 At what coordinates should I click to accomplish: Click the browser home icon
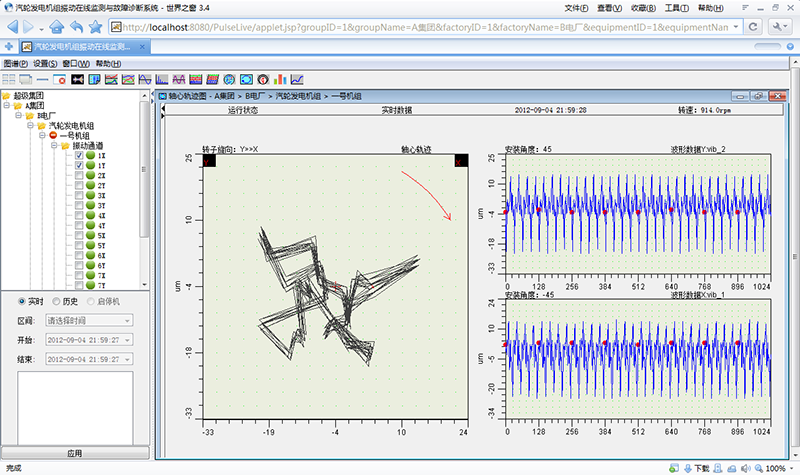[57, 27]
